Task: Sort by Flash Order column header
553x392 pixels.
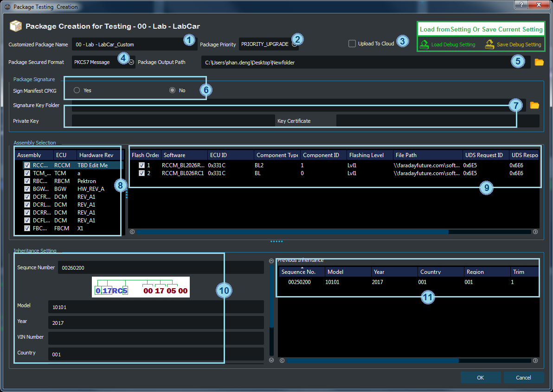Action: point(145,155)
